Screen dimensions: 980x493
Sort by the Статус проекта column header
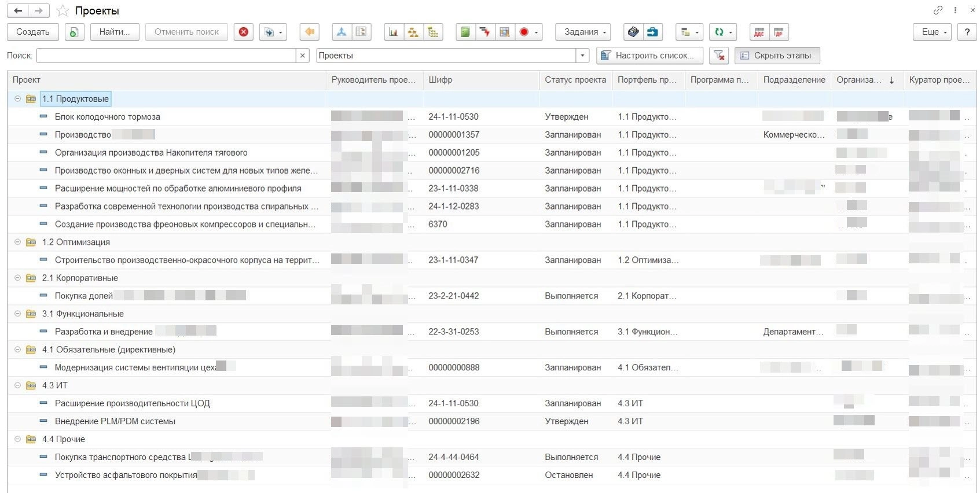click(575, 80)
